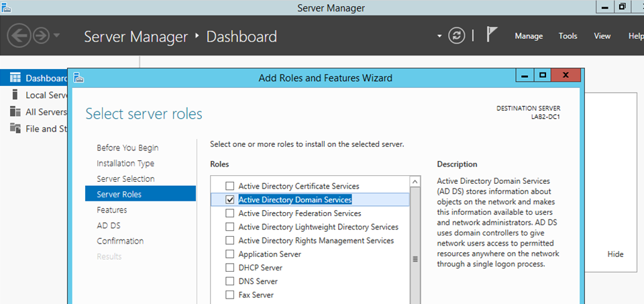The image size is (644, 304).
Task: Open the Tools menu
Action: (568, 36)
